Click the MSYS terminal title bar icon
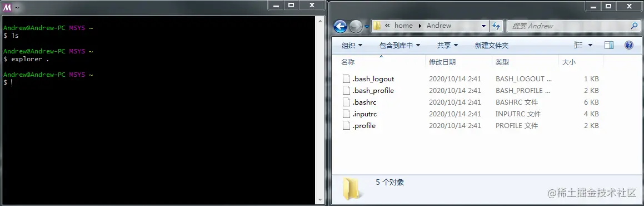This screenshot has width=644, height=206. coord(7,7)
